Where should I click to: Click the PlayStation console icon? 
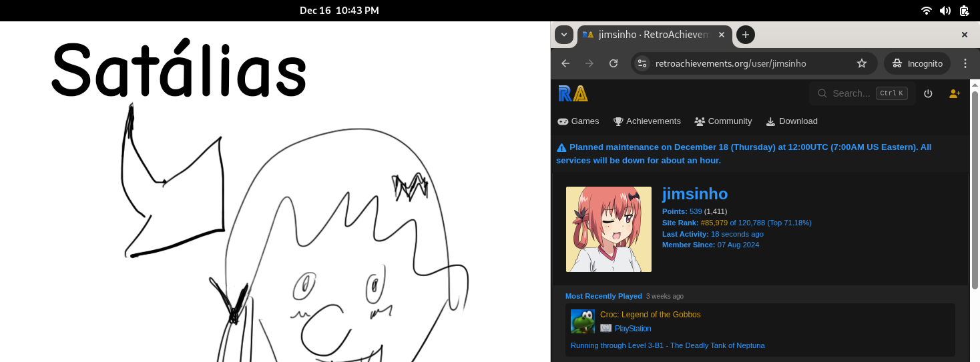[605, 328]
